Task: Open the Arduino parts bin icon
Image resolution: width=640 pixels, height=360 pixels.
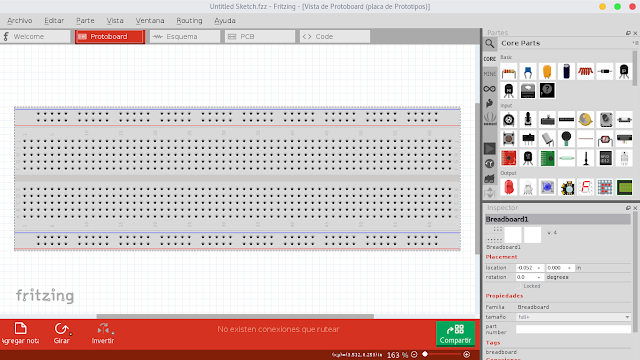Action: pos(490,89)
